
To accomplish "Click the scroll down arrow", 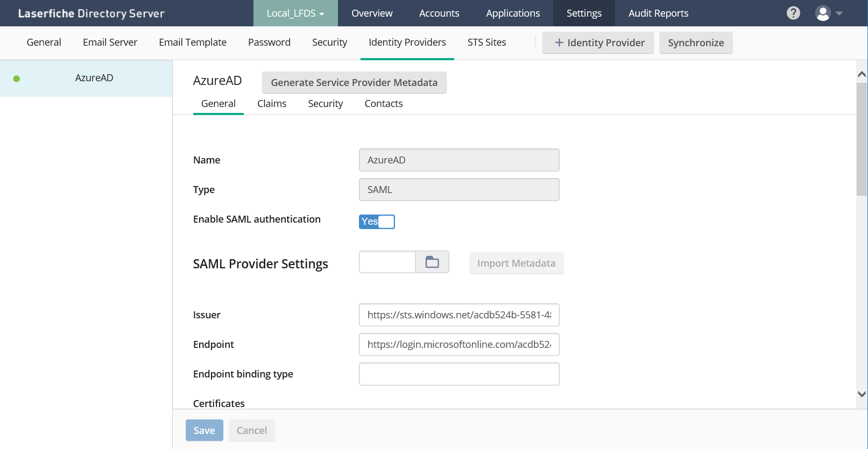I will click(862, 394).
